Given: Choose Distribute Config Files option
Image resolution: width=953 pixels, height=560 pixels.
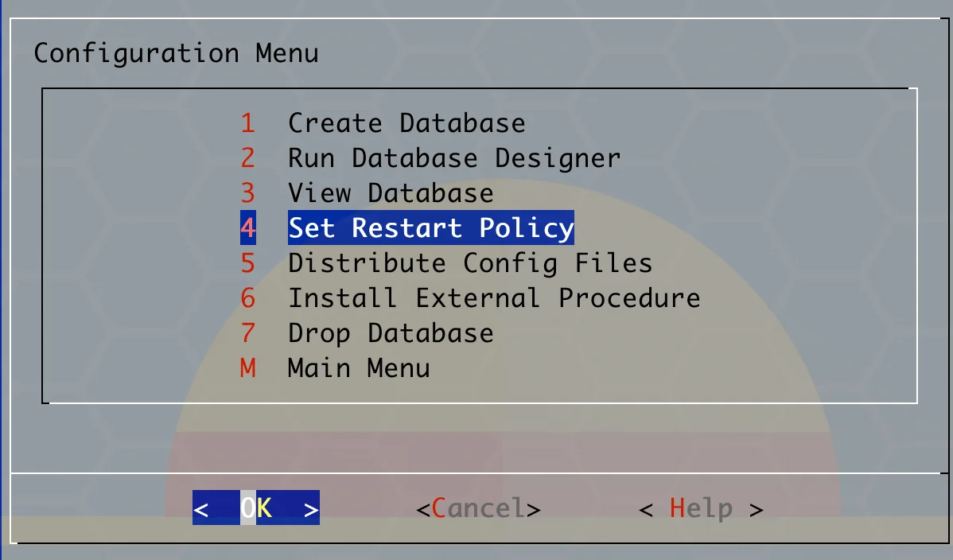Looking at the screenshot, I should [470, 263].
